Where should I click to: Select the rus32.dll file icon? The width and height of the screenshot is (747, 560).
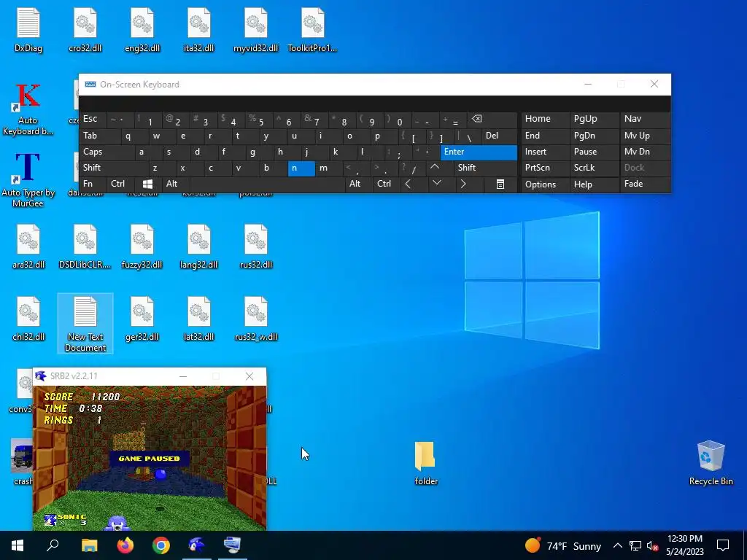[x=256, y=246]
